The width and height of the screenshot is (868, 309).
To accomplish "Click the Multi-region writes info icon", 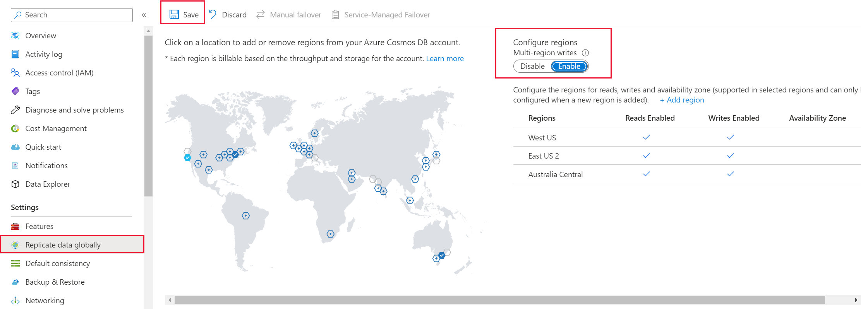I will 585,53.
